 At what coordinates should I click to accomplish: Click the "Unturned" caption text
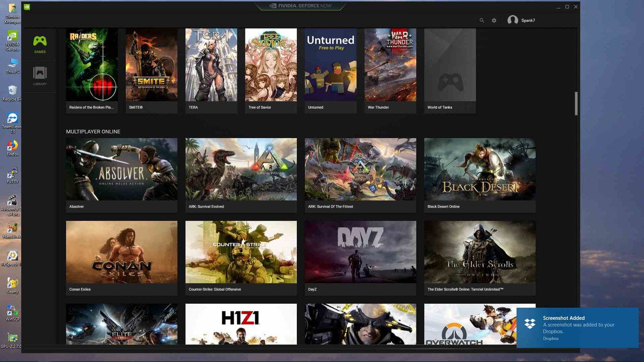point(315,107)
